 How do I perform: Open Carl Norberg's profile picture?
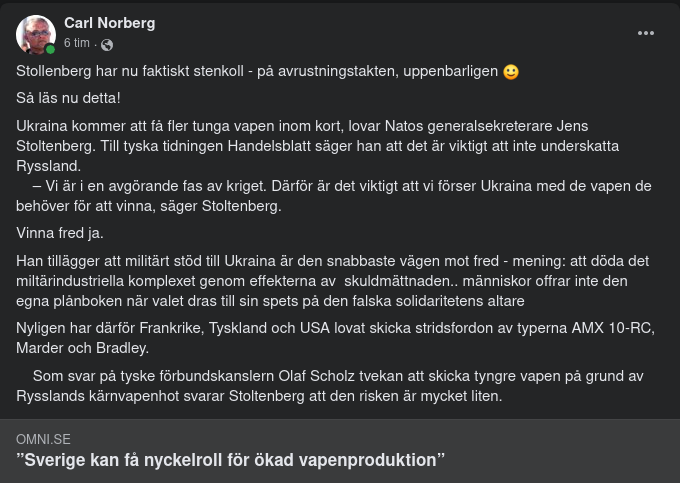coord(35,34)
